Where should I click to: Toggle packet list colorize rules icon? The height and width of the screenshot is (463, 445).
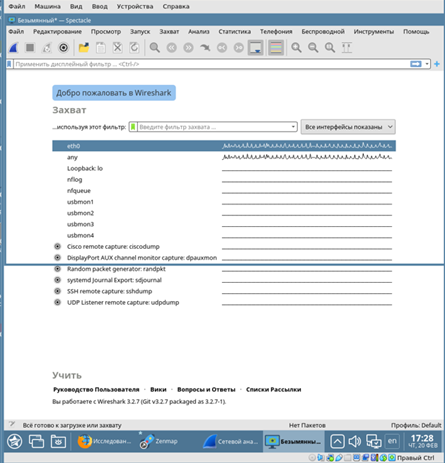coord(276,48)
